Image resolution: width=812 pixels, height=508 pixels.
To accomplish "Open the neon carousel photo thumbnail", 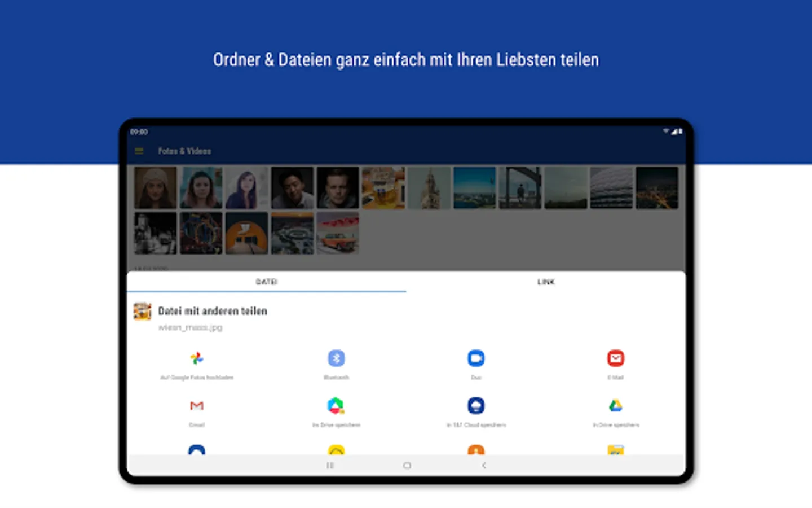I will point(201,233).
